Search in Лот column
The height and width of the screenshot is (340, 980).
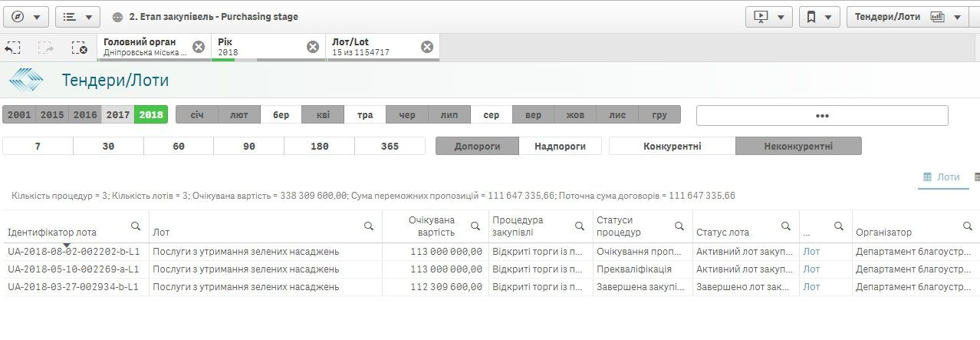click(x=369, y=226)
